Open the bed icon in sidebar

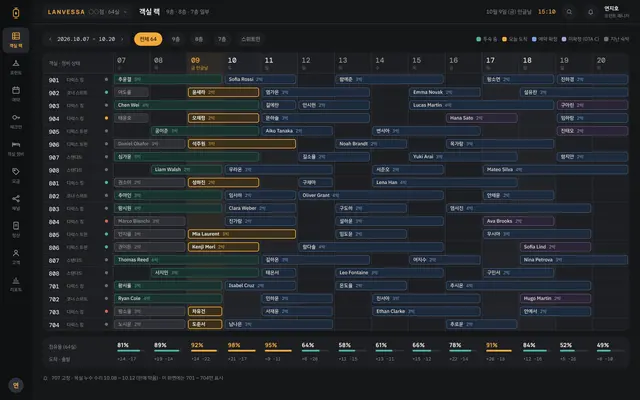(16, 144)
